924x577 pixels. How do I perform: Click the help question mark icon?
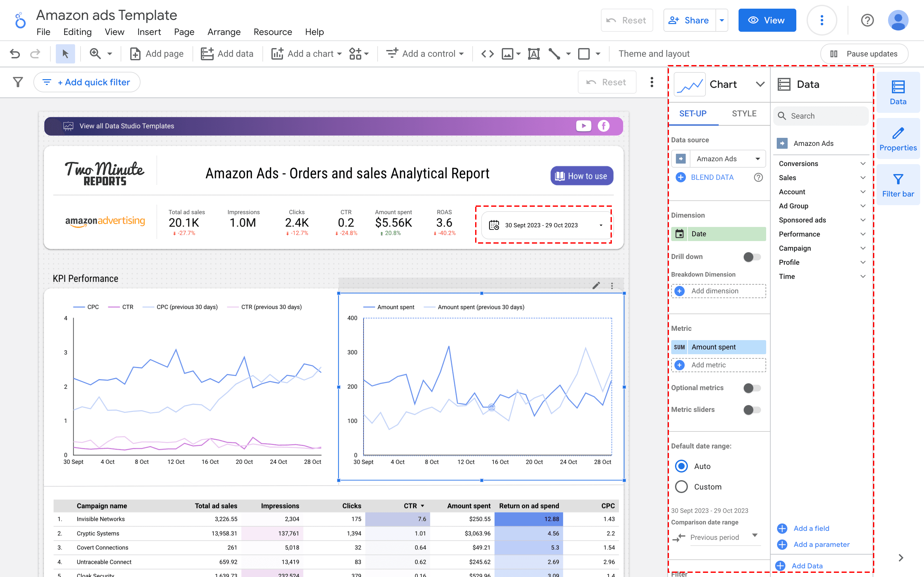click(x=867, y=20)
